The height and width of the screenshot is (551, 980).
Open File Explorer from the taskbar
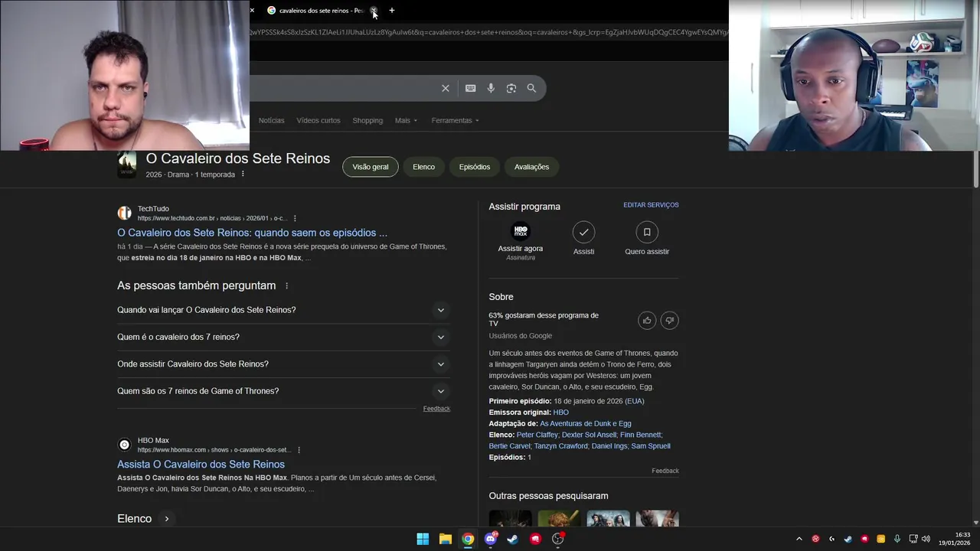coord(445,539)
